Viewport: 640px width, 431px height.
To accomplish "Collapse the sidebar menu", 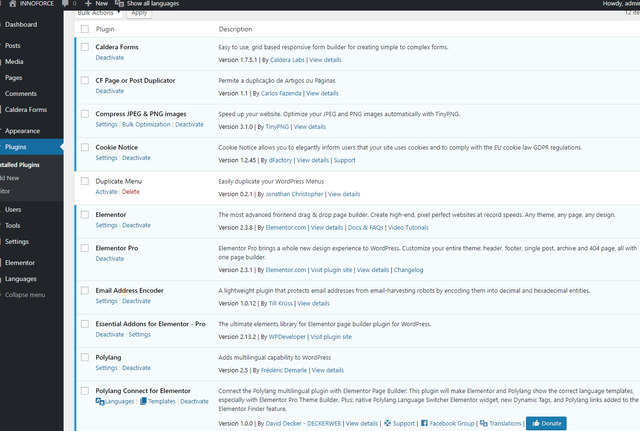I will point(25,295).
